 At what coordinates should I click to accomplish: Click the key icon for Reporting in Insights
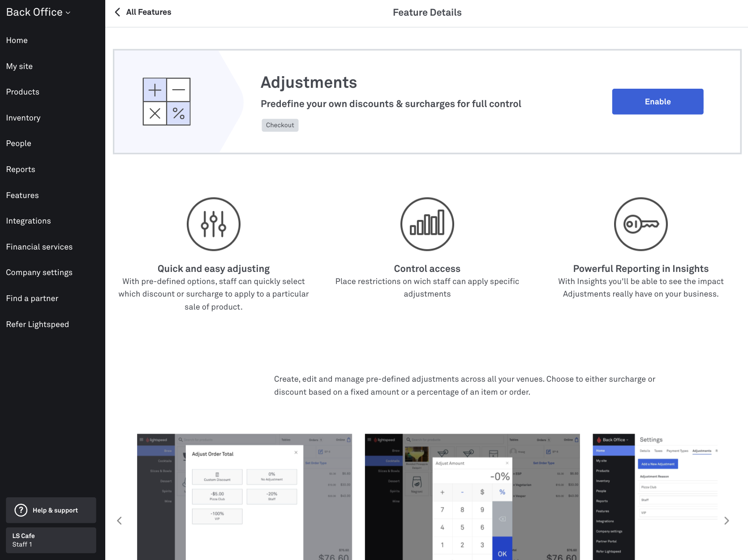tap(641, 224)
